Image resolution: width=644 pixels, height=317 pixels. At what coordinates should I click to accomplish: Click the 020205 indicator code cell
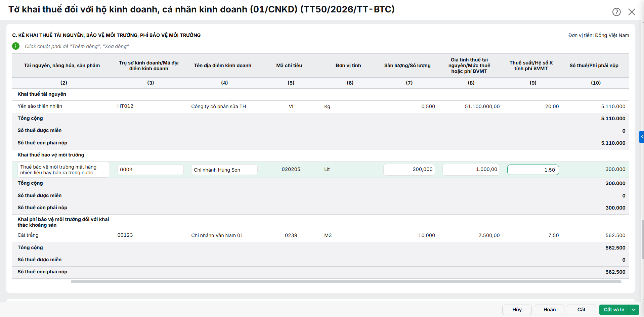click(291, 169)
